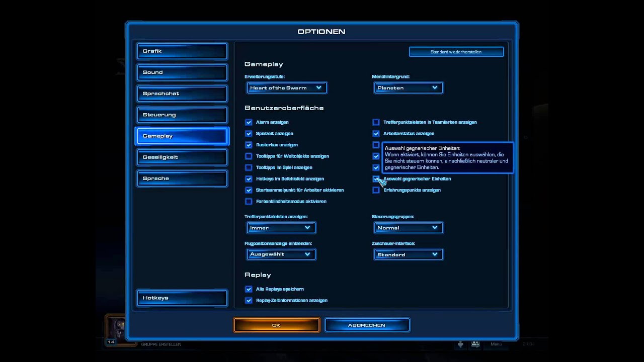The image size is (644, 362).
Task: Enable Farbenblindheitsmodus aktivieren checkbox
Action: tap(249, 202)
